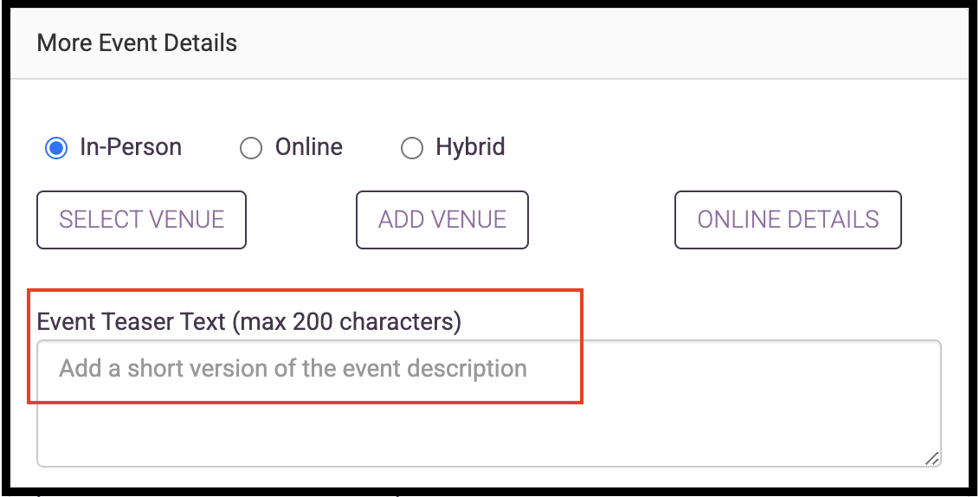Click the SELECT VENUE button
Viewport: 980px width, 497px height.
click(141, 220)
